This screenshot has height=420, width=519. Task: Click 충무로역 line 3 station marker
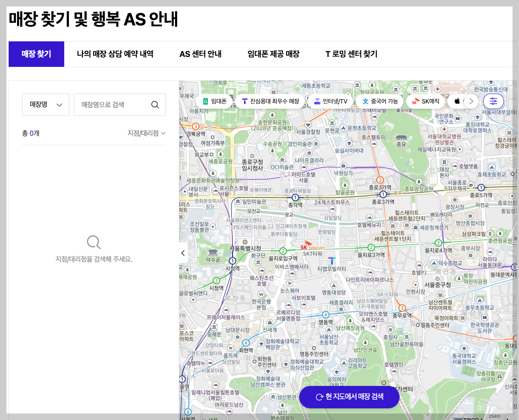click(402, 308)
